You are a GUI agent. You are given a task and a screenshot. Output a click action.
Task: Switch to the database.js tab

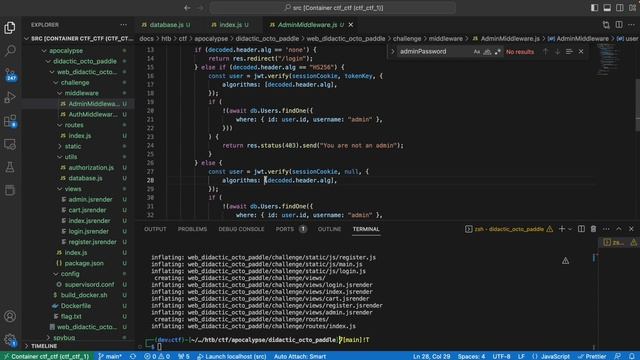coord(167,25)
